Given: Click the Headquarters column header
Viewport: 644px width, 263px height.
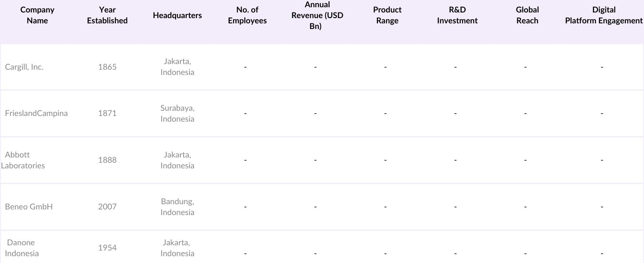Looking at the screenshot, I should [x=177, y=15].
